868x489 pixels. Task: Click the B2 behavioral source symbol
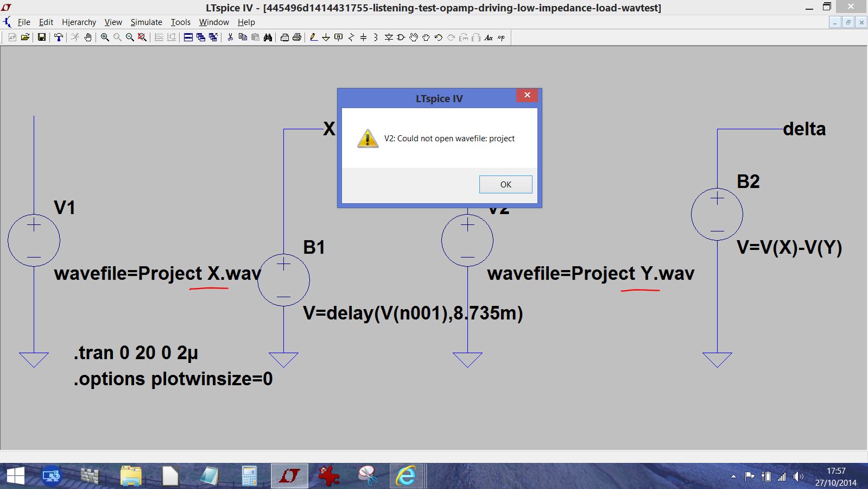click(x=717, y=214)
